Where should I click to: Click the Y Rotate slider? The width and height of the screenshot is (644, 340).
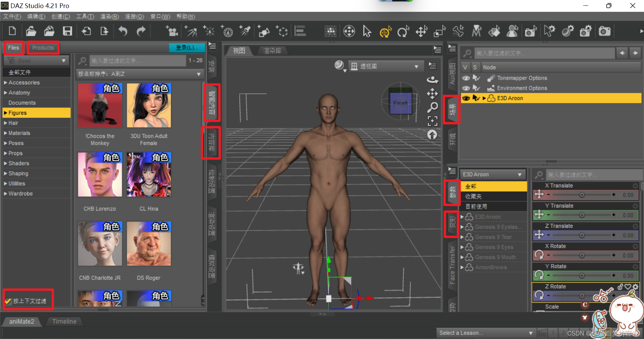(x=582, y=276)
